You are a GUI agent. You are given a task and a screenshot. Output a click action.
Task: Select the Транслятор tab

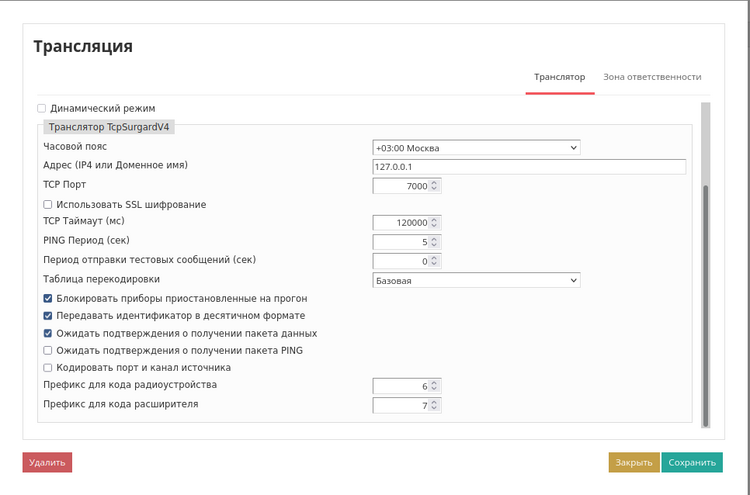pyautogui.click(x=559, y=77)
